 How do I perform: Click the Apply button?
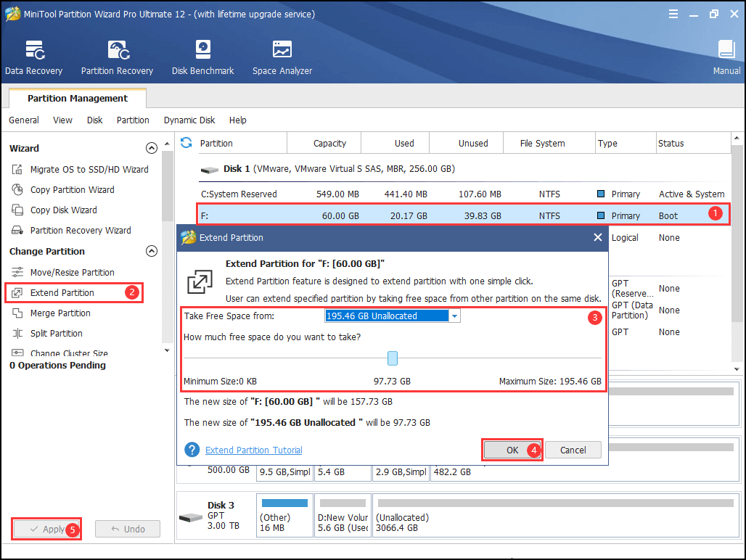coord(46,529)
